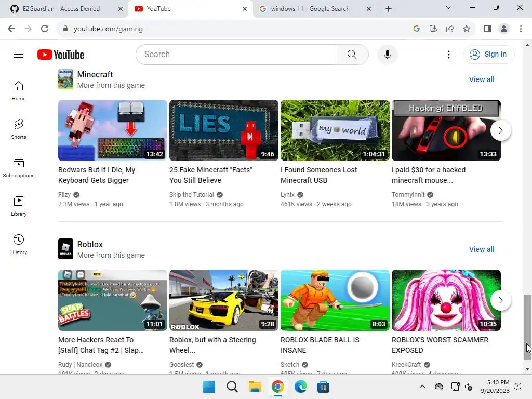Click the YouTube search field

pos(236,54)
